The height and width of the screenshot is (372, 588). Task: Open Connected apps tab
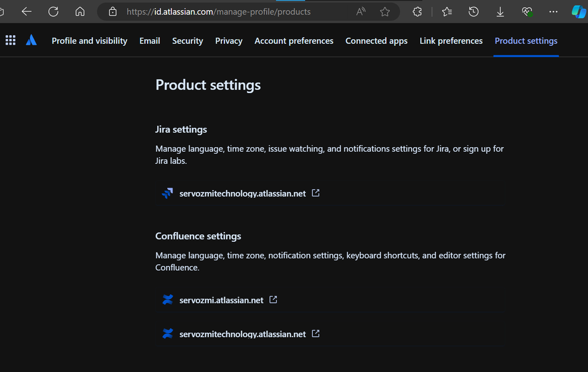click(x=377, y=41)
